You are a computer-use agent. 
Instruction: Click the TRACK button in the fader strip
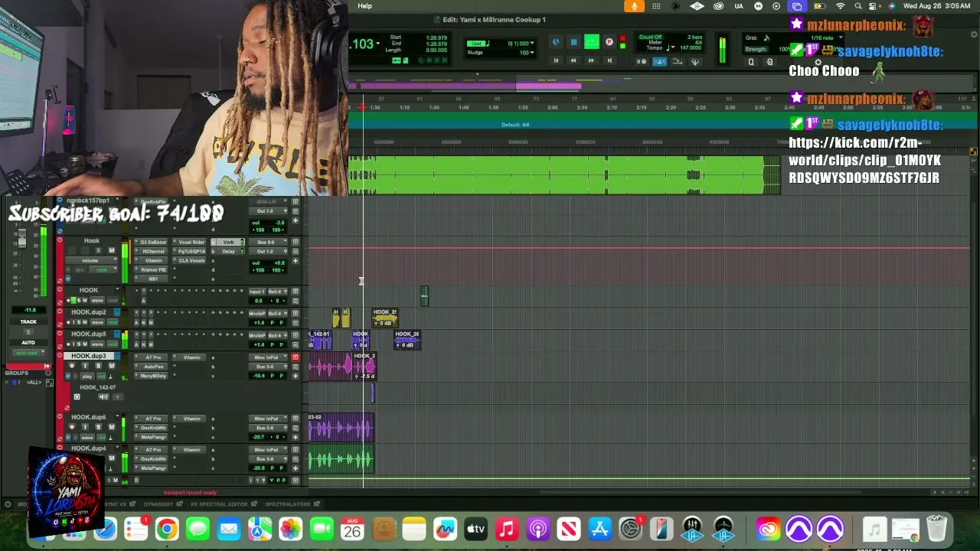[28, 321]
